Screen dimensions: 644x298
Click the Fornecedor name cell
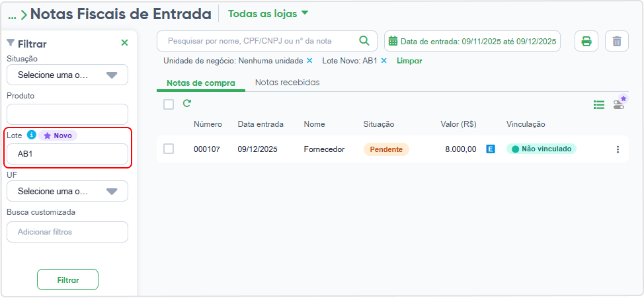coord(324,149)
